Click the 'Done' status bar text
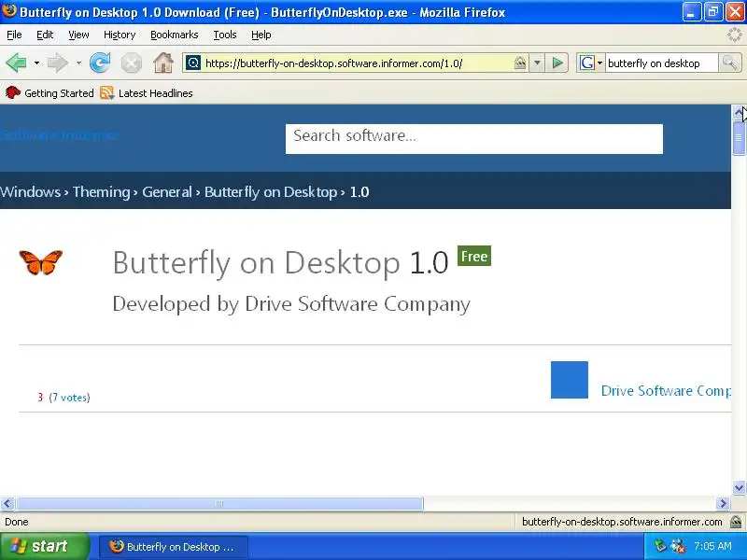Screen dimensions: 747x560 pos(17,522)
